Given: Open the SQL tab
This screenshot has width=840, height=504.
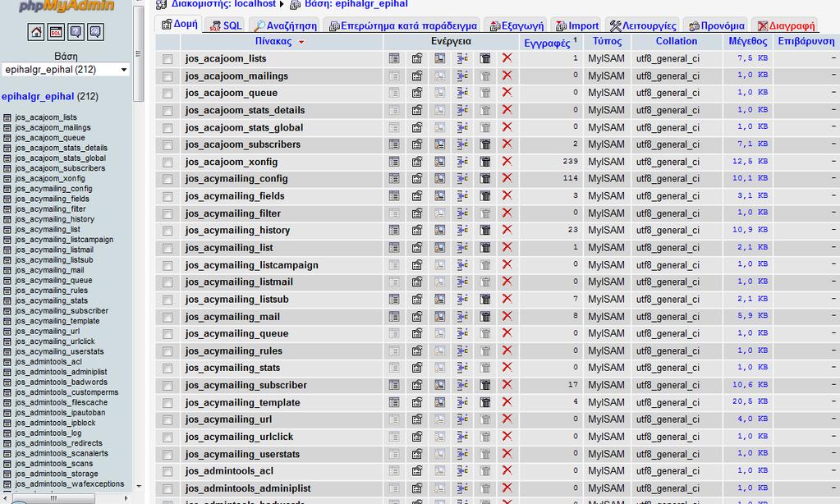Looking at the screenshot, I should click(x=225, y=25).
